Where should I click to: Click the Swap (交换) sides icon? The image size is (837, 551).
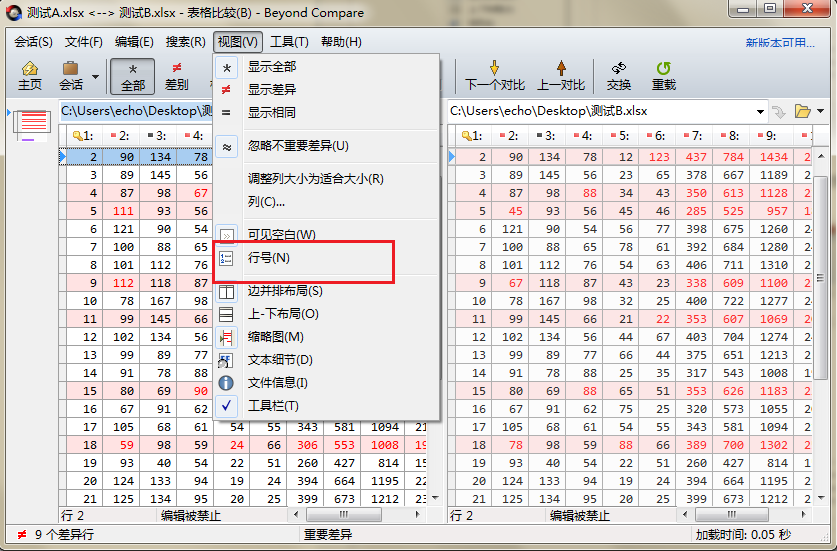619,76
